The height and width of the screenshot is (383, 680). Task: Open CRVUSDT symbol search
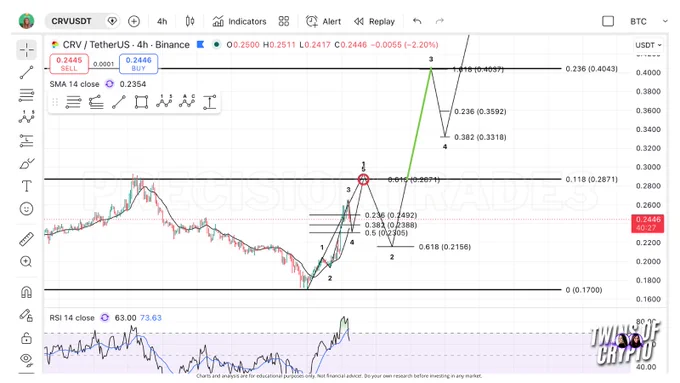[x=72, y=21]
